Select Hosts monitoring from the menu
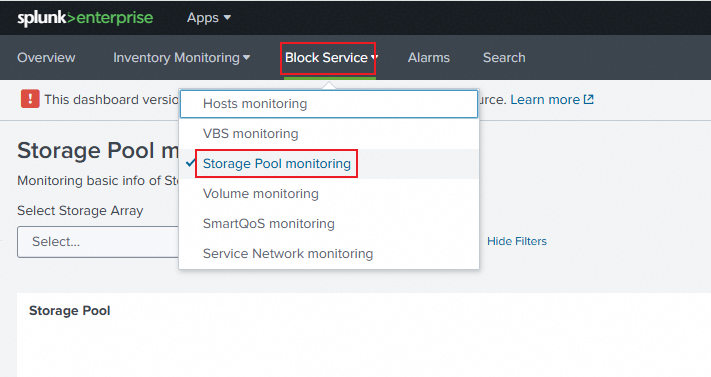The height and width of the screenshot is (377, 711). click(329, 104)
